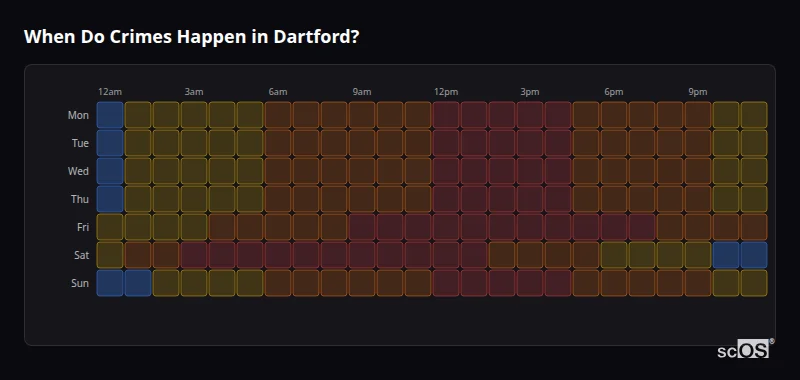Image resolution: width=800 pixels, height=380 pixels.
Task: Select the Saturday 12am yellow cell
Action: (110, 255)
